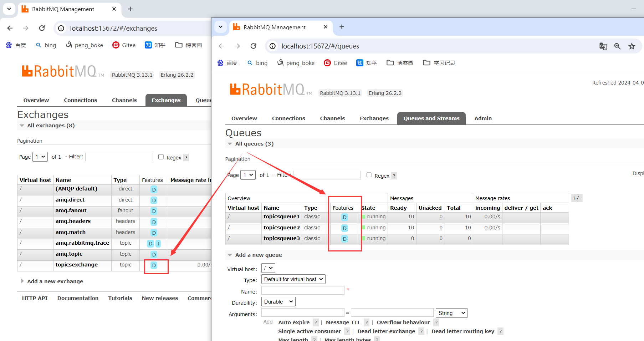This screenshot has height=341, width=644.
Task: Open topicsqueue1 queue details
Action: (x=282, y=217)
